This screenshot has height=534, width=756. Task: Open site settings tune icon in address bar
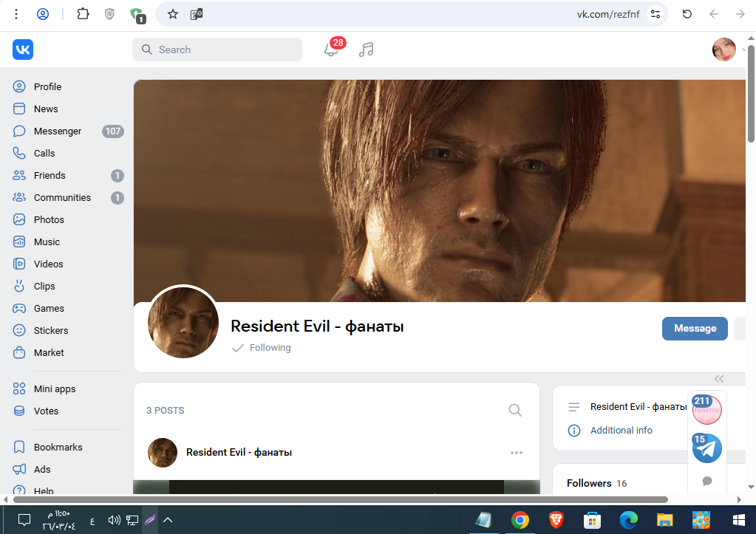(x=655, y=15)
